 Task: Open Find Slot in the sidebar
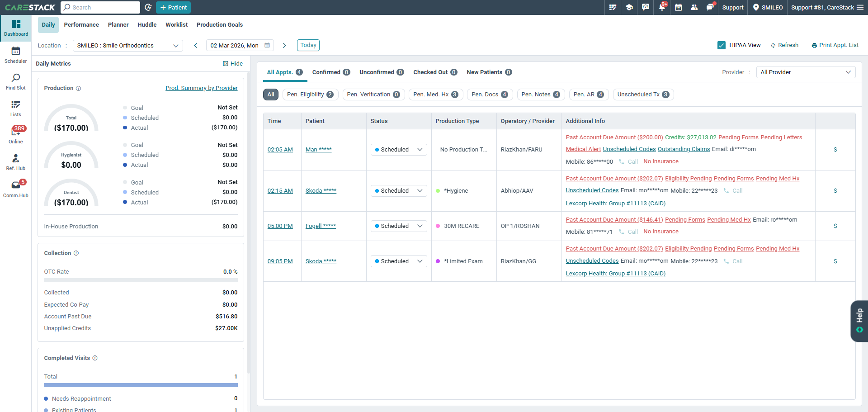[x=16, y=81]
